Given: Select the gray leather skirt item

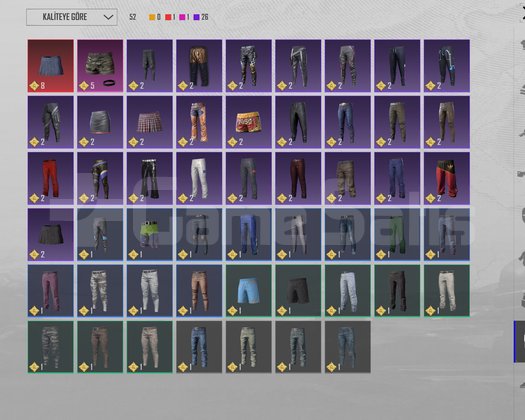Looking at the screenshot, I should (100, 122).
